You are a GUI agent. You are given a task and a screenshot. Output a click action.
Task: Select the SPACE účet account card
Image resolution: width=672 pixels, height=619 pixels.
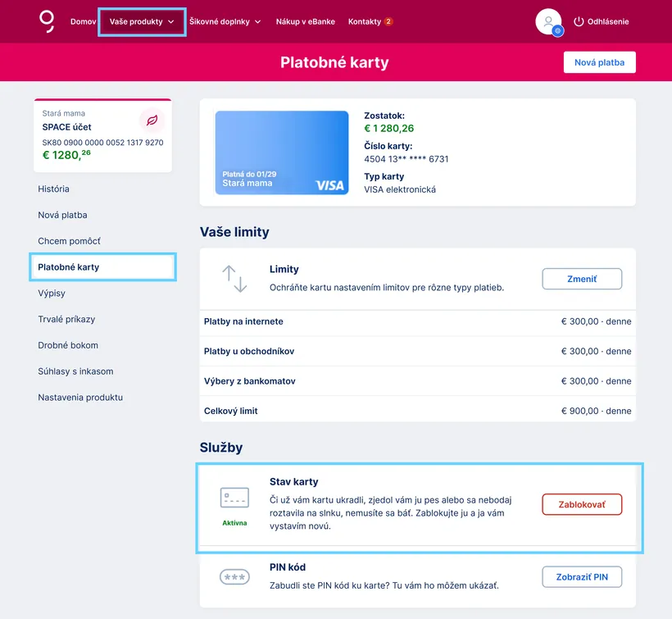[x=103, y=135]
